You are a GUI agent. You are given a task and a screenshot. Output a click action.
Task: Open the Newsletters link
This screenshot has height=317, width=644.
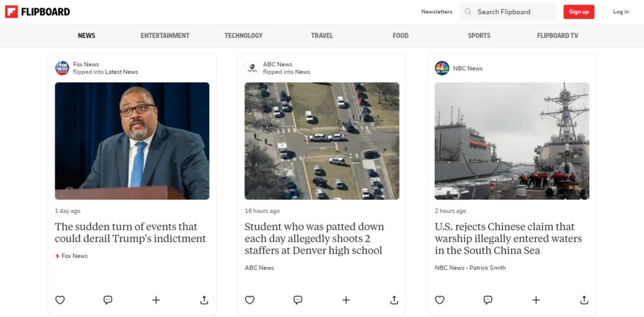[x=436, y=12]
